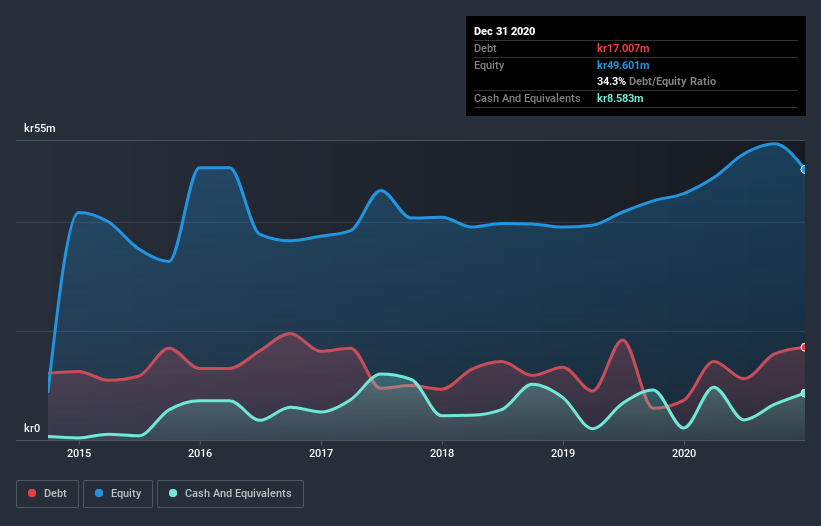The image size is (821, 526).
Task: Click the 2019 axis label
Action: [x=563, y=453]
